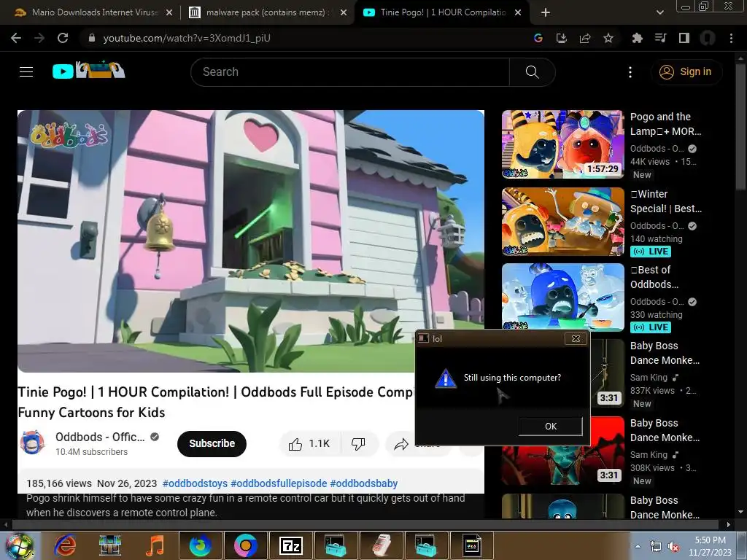Focus the YouTube Search field
This screenshot has width=747, height=560.
[350, 72]
